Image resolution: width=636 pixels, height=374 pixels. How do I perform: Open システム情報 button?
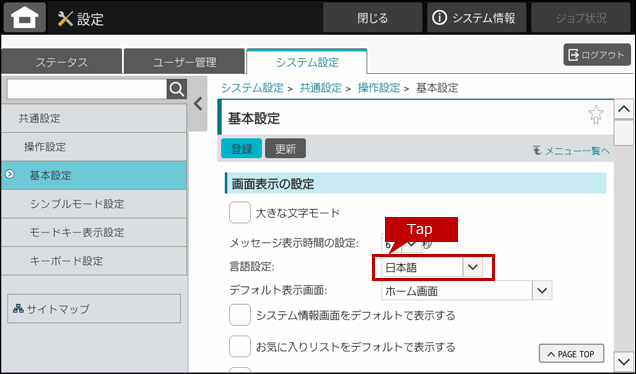476,18
